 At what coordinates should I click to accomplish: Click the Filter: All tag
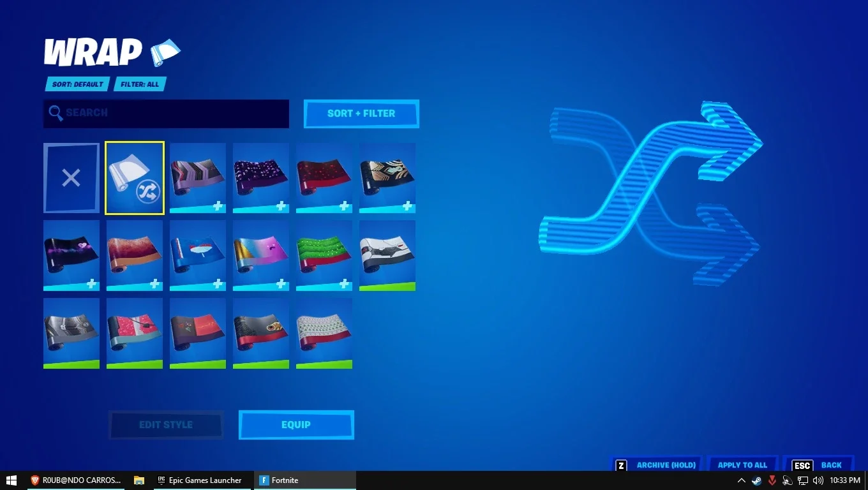click(x=140, y=84)
